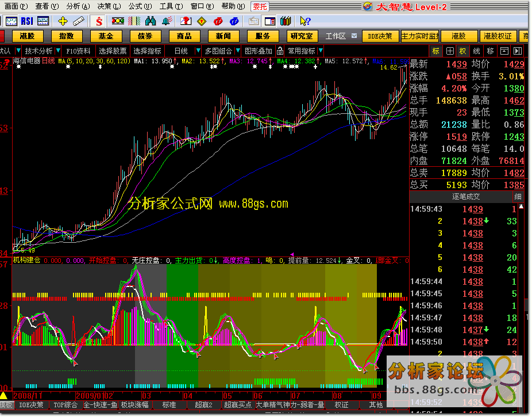Click the 选择股票 button
Viewport: 532px width, 417px height.
pyautogui.click(x=113, y=51)
